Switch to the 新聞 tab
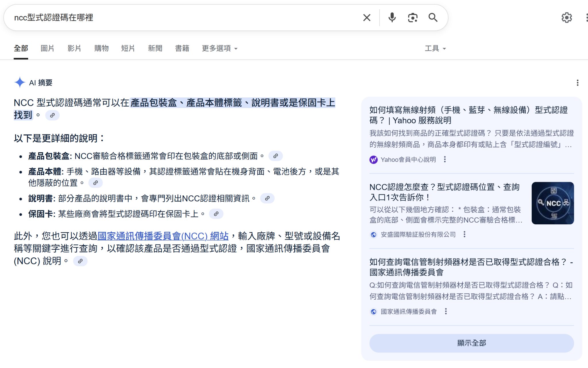Screen dimensions: 588x368 (x=155, y=48)
